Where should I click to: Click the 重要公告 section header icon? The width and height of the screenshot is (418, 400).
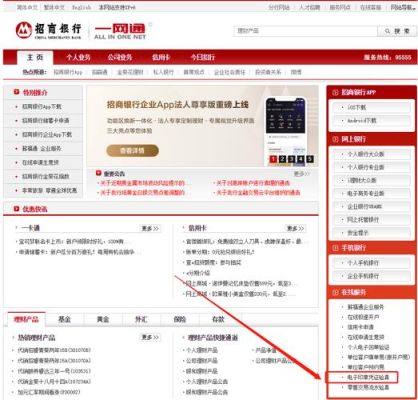click(x=98, y=173)
